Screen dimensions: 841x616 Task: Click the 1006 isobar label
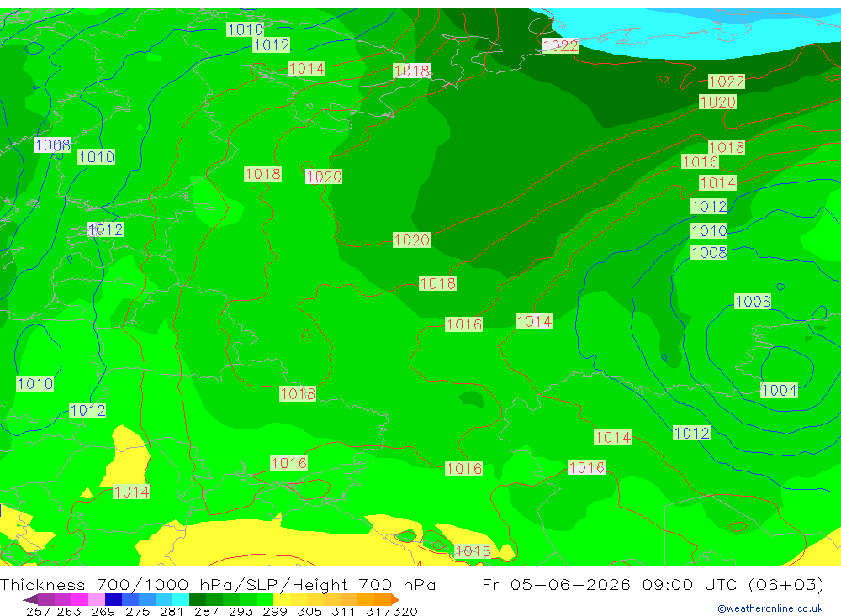(753, 302)
